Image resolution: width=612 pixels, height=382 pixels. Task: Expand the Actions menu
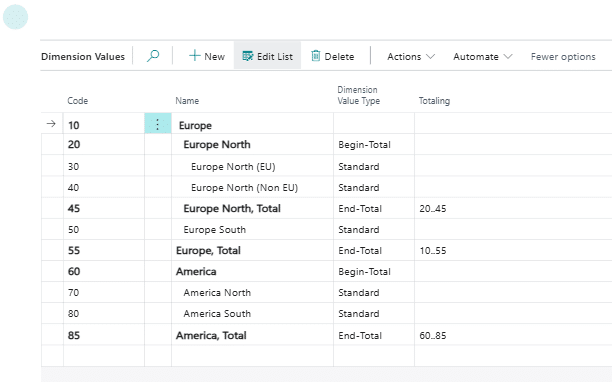tap(411, 57)
